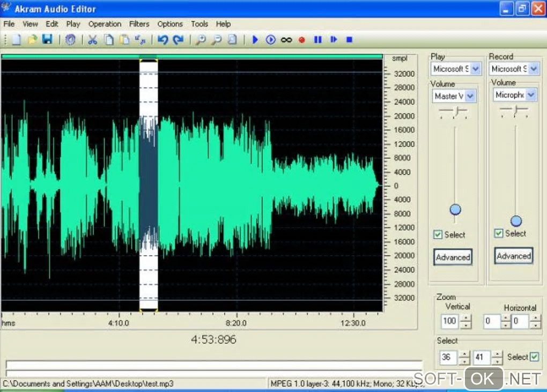Uncheck the Select checkbox in the Select panel
547x392 pixels.
pyautogui.click(x=534, y=357)
